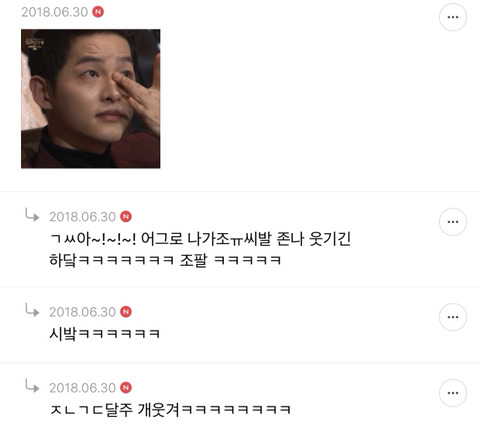Click the reply arrow beside the 달주 개웃겨 comment
The image size is (480, 432).
pyautogui.click(x=32, y=386)
